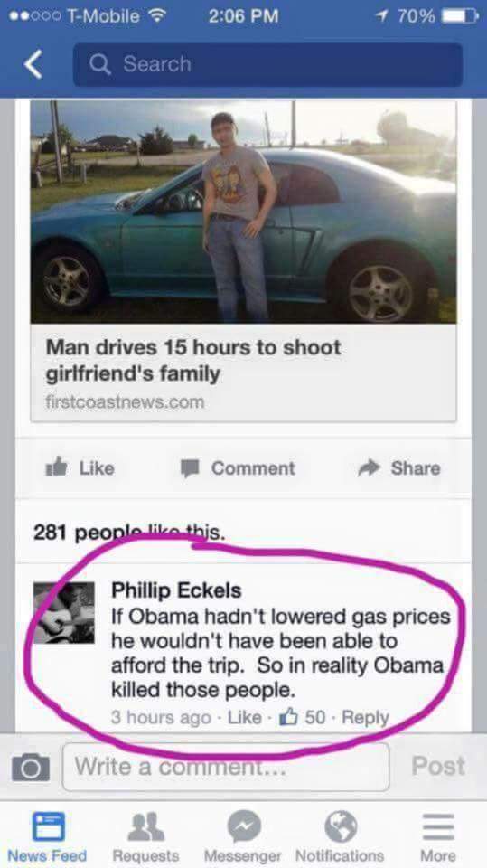Open the More hamburger menu icon
The height and width of the screenshot is (868, 487).
pyautogui.click(x=438, y=827)
